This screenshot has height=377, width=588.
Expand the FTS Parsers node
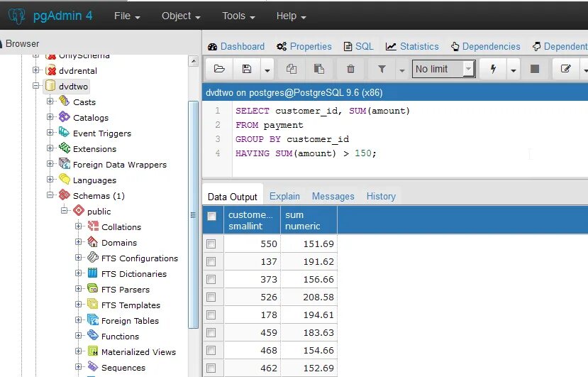tap(78, 289)
